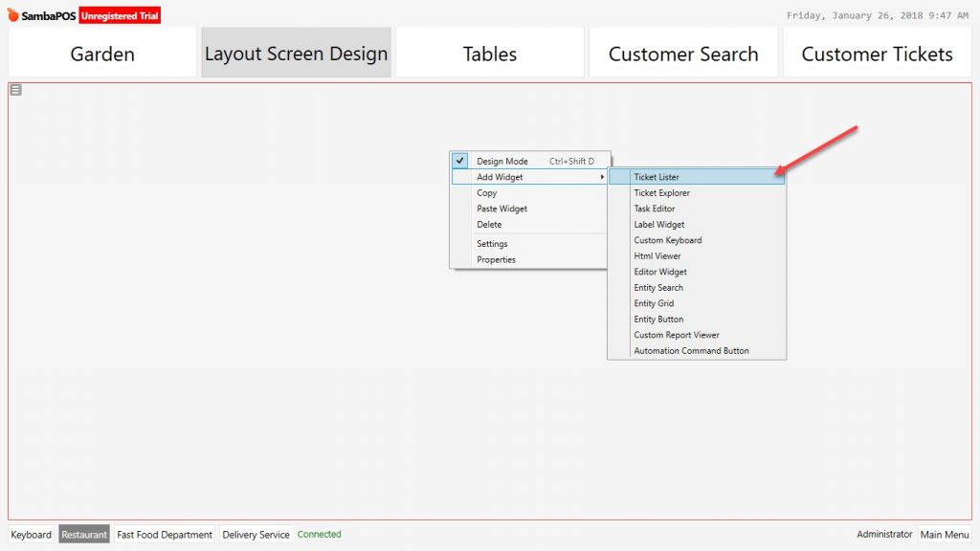Open the Main Menu button
This screenshot has width=980, height=551.
[x=945, y=534]
